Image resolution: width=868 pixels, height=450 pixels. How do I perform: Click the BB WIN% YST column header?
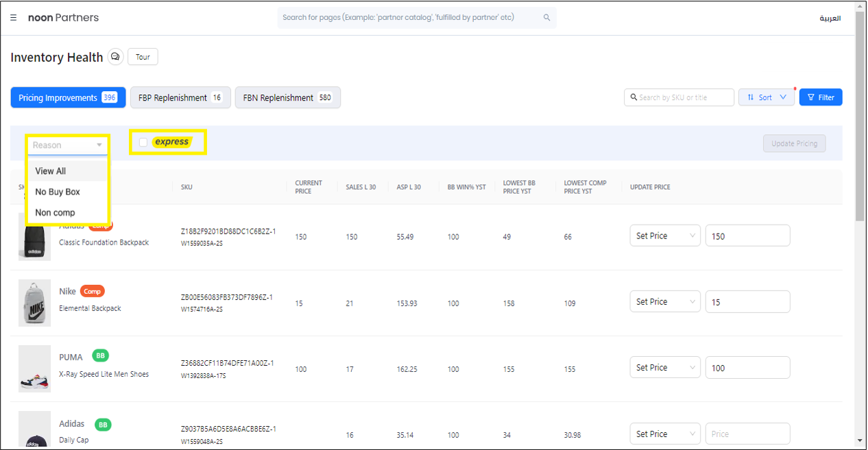click(x=466, y=187)
